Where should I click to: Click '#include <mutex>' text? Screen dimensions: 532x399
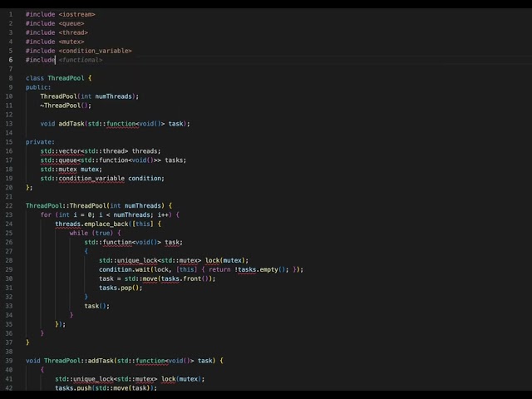(x=55, y=42)
